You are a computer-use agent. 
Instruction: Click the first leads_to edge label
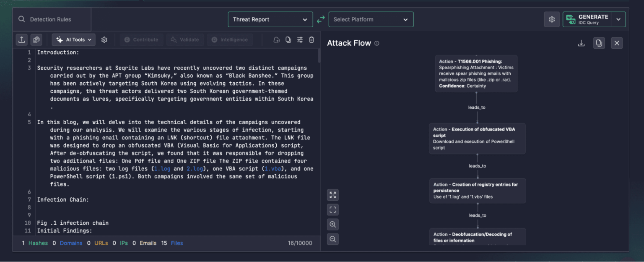pos(477,107)
